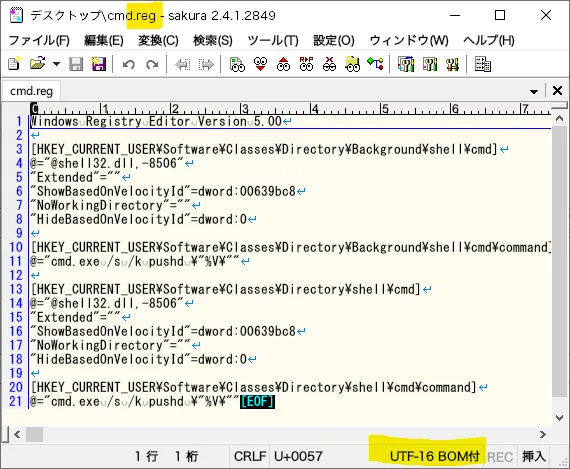570x469 pixels.
Task: Click the Redo arrow icon
Action: click(x=152, y=65)
